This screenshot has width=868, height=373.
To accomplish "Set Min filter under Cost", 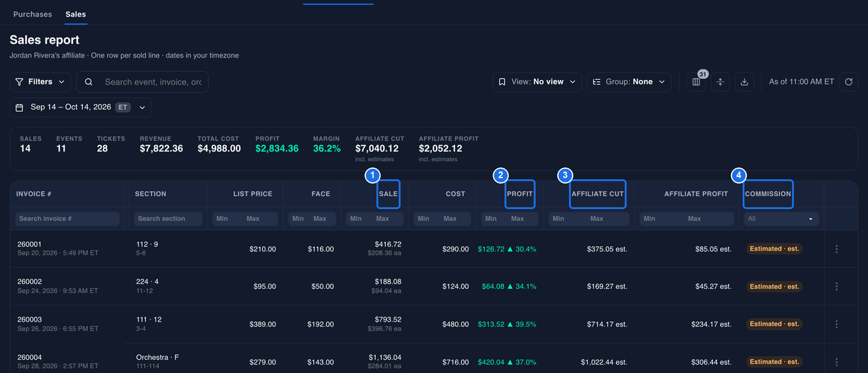I will point(426,219).
